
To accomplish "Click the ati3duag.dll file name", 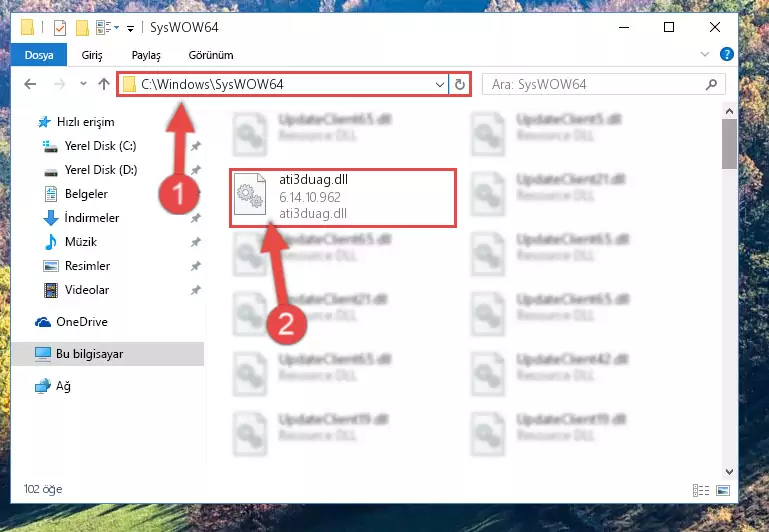I will tap(313, 179).
